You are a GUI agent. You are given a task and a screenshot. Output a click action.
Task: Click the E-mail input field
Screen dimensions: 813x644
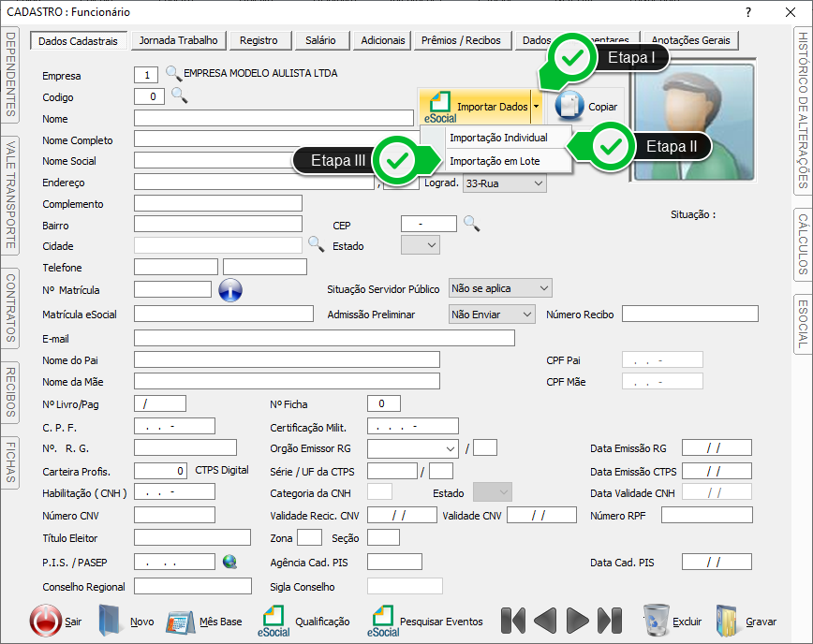tap(325, 338)
